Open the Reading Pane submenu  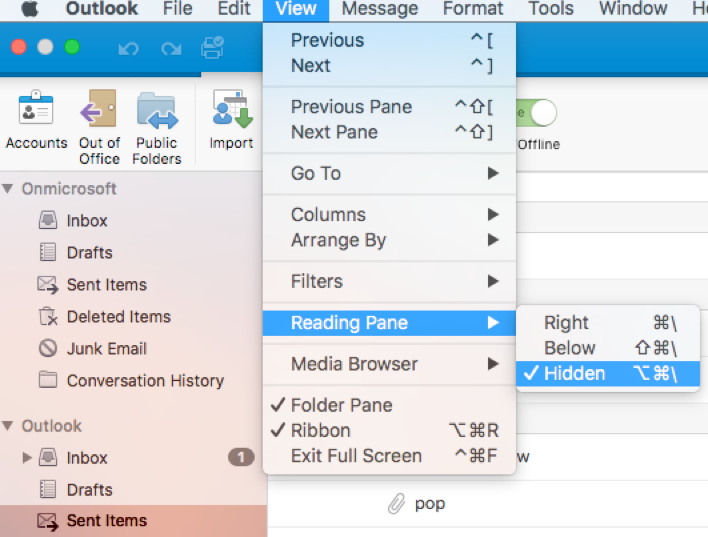pyautogui.click(x=389, y=323)
